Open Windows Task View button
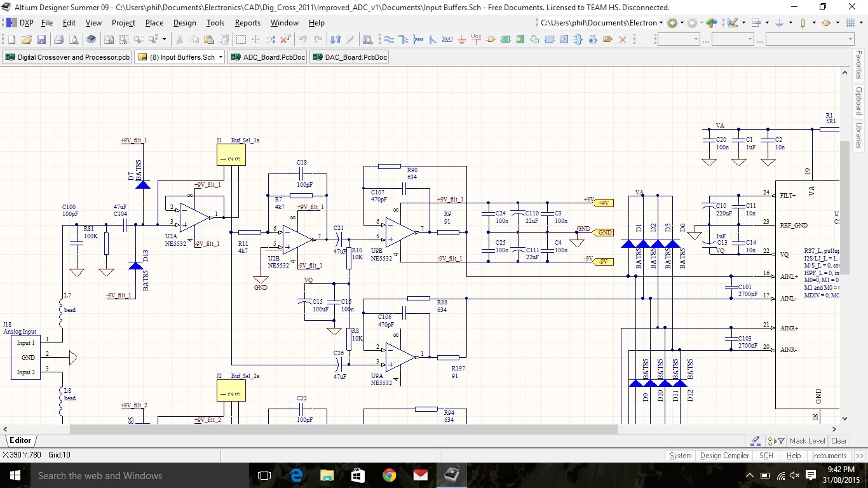868x488 pixels. click(x=264, y=475)
